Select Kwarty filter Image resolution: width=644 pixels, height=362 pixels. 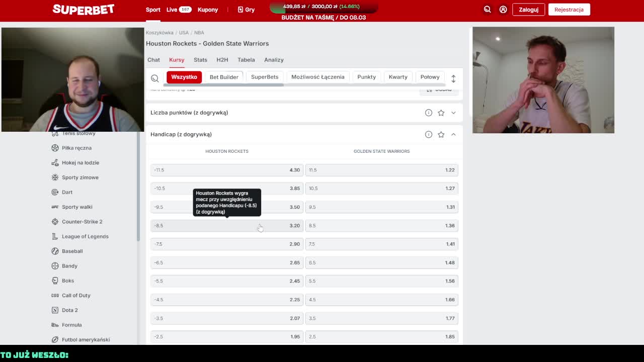click(x=398, y=77)
